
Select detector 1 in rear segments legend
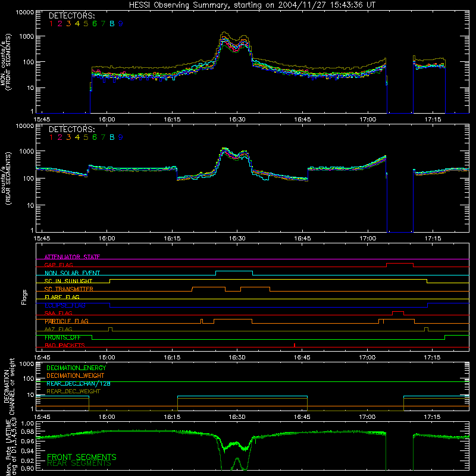51,137
